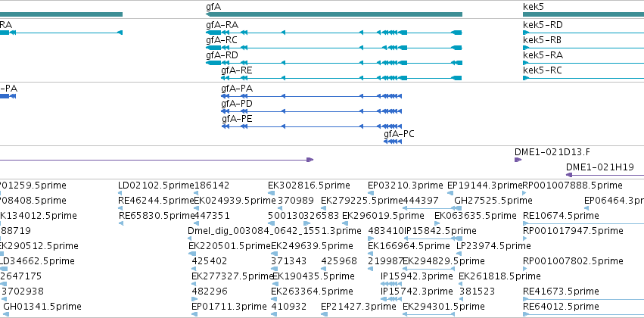Screen dimensions: 644x318
Task: Click the gfA-PC protein label
Action: pyautogui.click(x=400, y=134)
